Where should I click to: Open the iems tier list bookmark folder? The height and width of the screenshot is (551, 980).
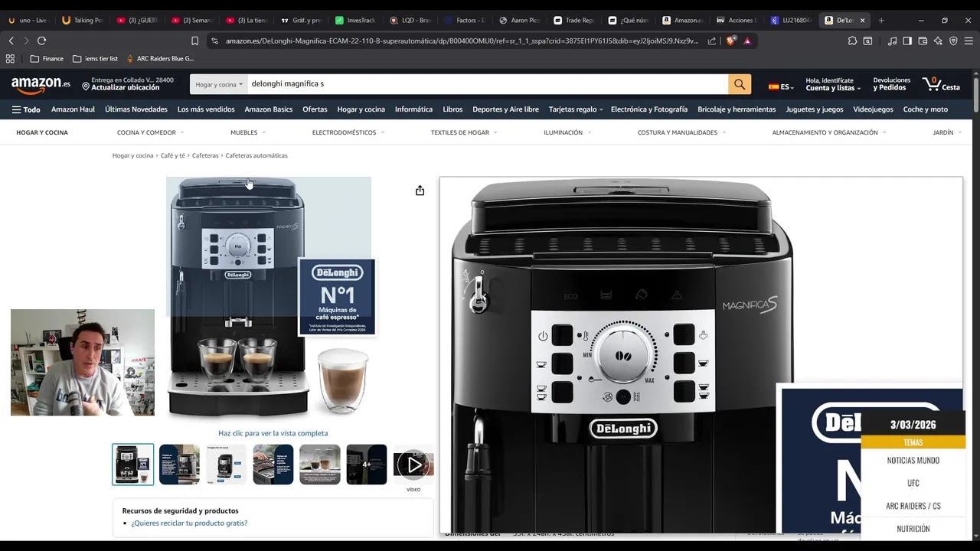point(95,58)
